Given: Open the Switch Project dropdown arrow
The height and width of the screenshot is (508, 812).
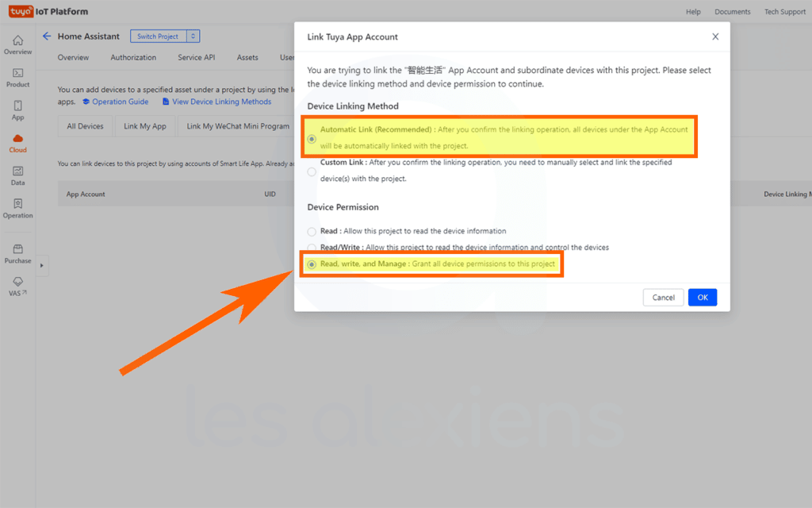Looking at the screenshot, I should click(193, 36).
